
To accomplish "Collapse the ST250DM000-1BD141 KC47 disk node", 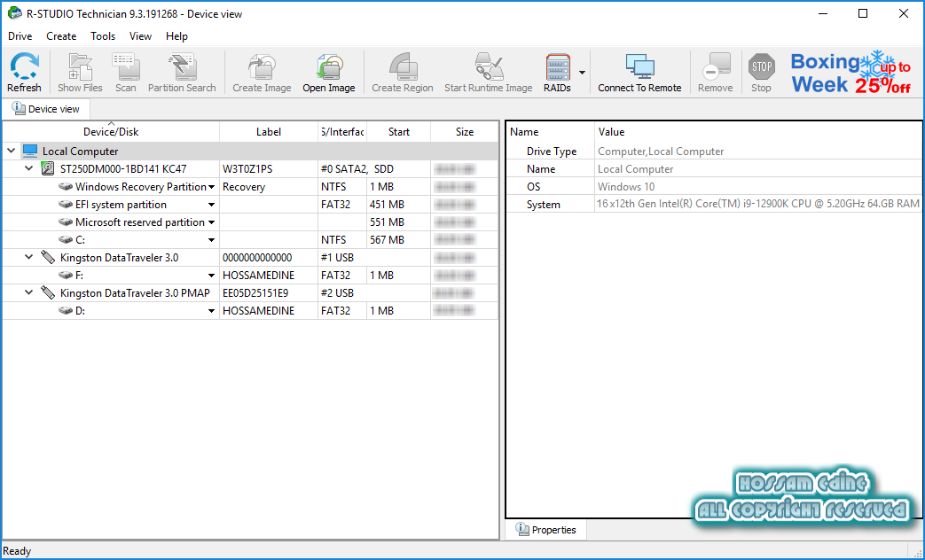I will (x=29, y=168).
